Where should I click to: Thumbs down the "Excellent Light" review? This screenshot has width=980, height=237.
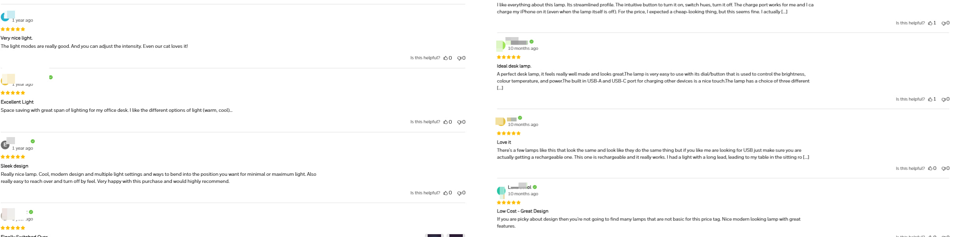[459, 122]
